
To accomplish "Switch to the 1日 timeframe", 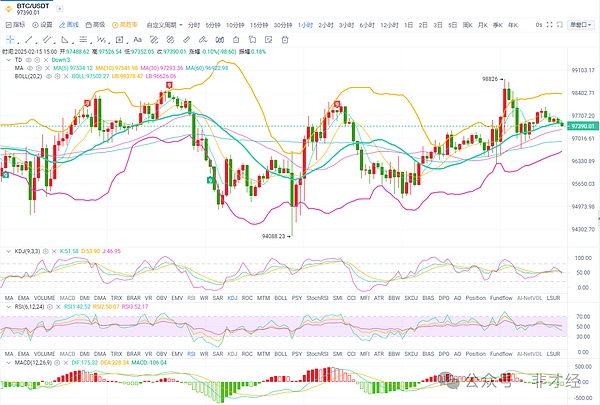I will (409, 25).
